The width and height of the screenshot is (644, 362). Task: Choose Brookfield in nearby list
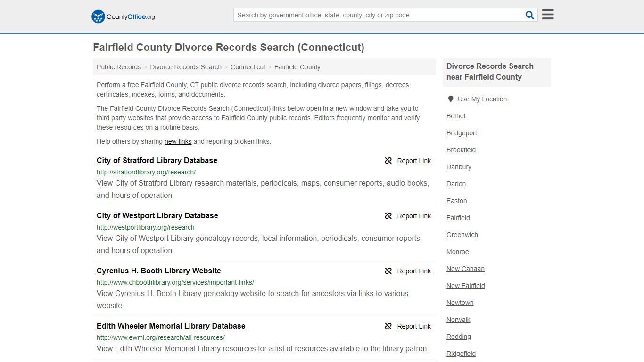pyautogui.click(x=461, y=150)
